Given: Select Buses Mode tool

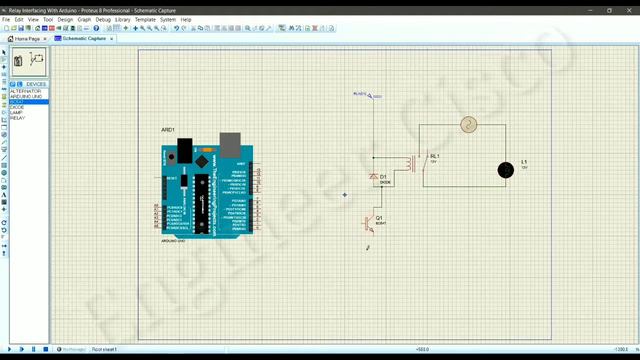Looking at the screenshot, I should point(4,89).
